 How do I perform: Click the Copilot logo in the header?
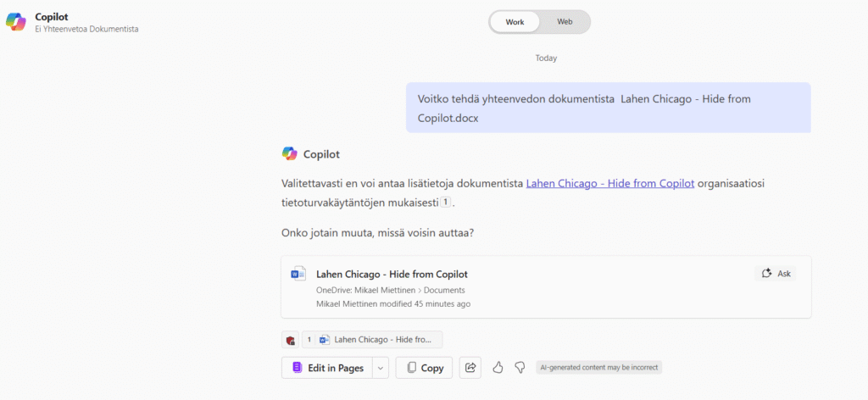[15, 21]
